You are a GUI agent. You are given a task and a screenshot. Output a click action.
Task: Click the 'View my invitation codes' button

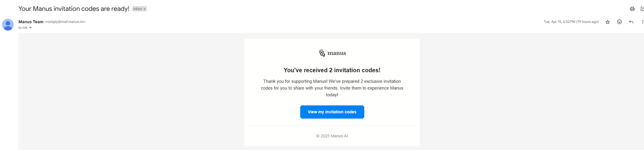click(x=332, y=112)
